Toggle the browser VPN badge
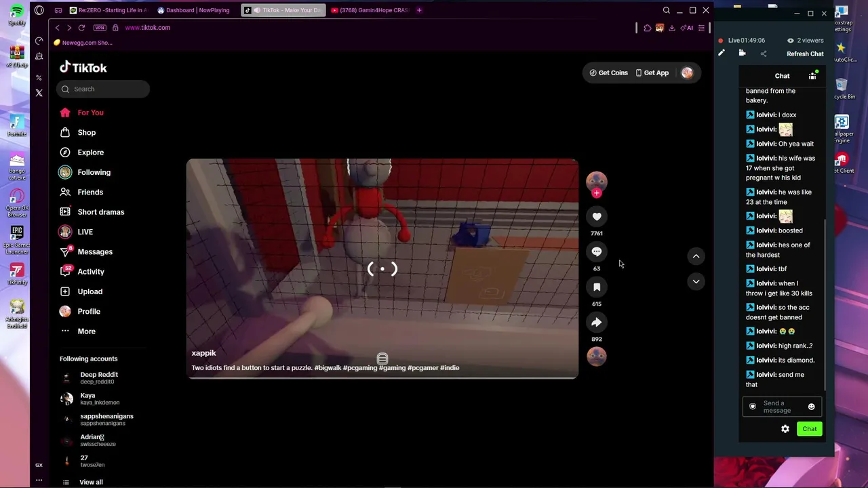 pyautogui.click(x=100, y=28)
